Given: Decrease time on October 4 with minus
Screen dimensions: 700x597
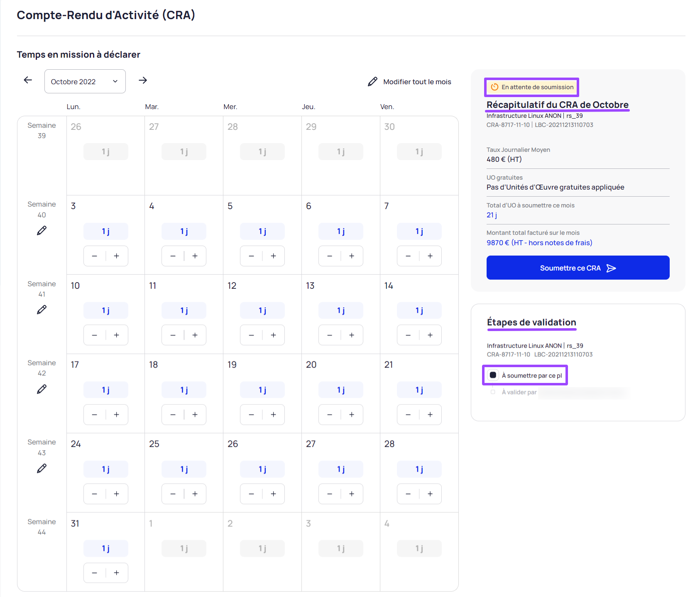Looking at the screenshot, I should pos(173,256).
